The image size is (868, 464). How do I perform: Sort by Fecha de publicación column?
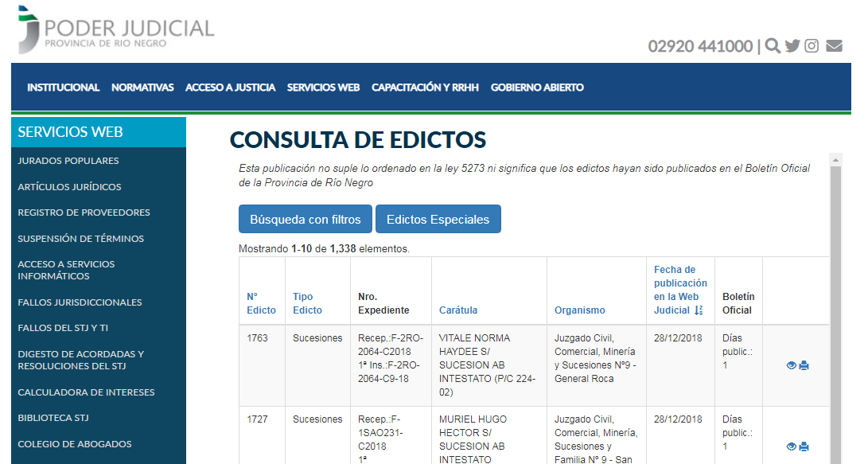pos(679,290)
